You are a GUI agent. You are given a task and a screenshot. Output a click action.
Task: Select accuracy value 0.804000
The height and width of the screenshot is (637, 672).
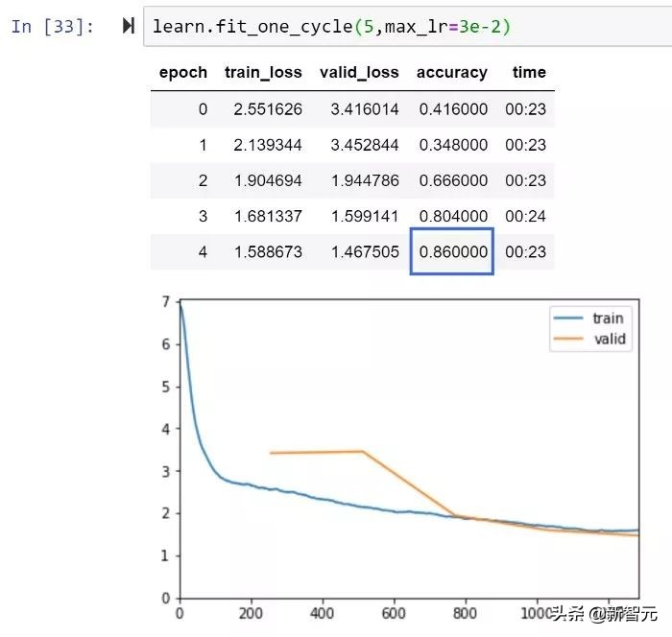tap(453, 216)
